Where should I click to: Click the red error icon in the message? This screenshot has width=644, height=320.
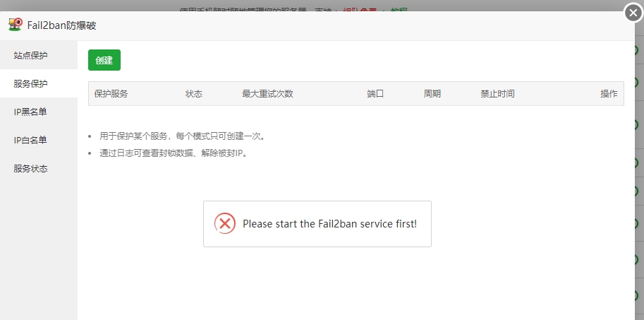tap(225, 223)
